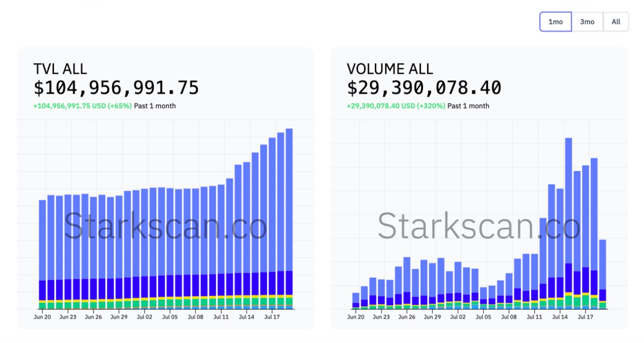Click the +104,956,991.75 USD (+65%) change text
The image size is (644, 343).
83,106
